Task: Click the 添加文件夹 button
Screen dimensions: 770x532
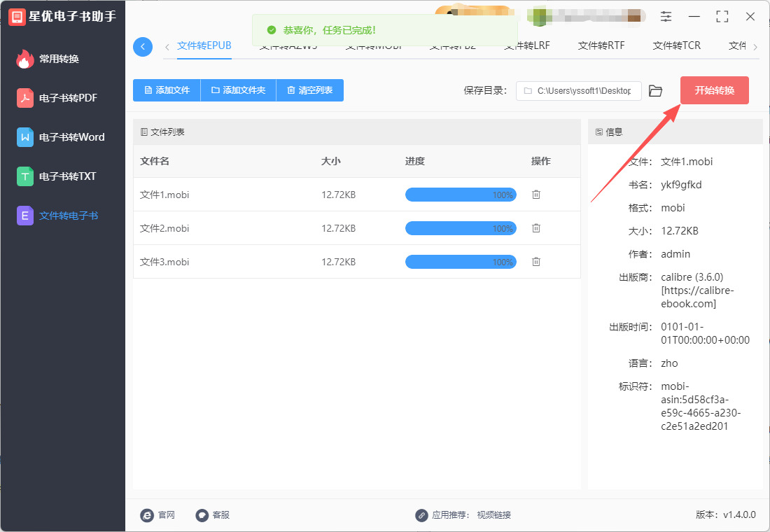Action: pyautogui.click(x=239, y=90)
